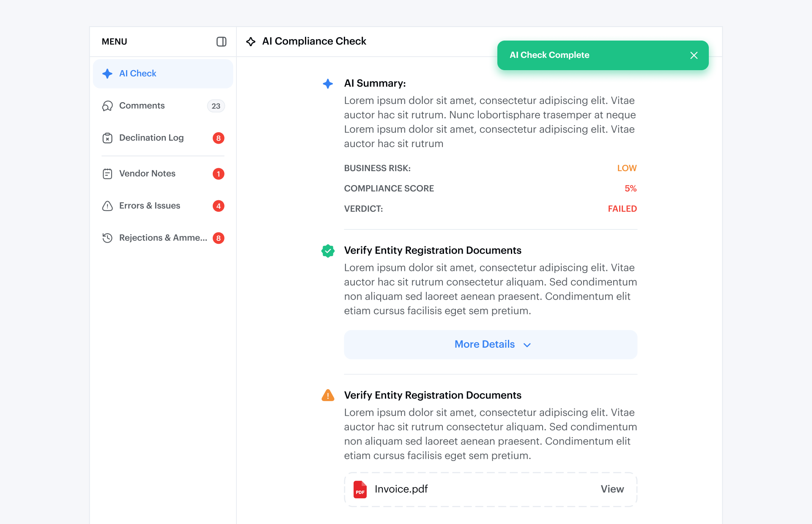Collapse the sidebar with the panel icon

pos(221,41)
